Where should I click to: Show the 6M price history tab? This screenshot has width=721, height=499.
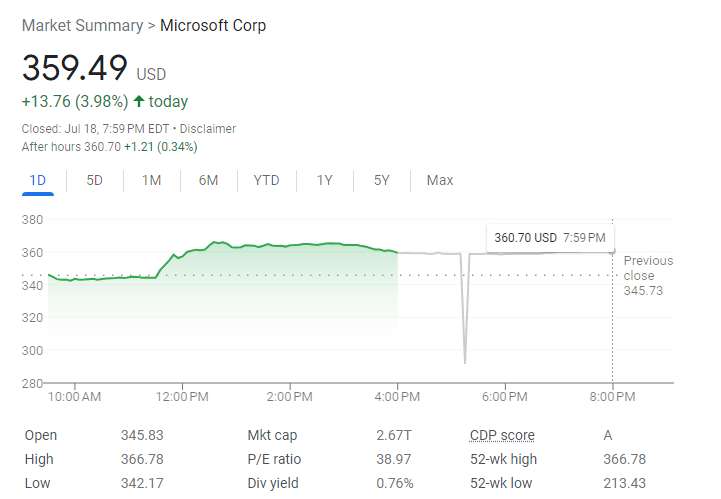coord(208,180)
